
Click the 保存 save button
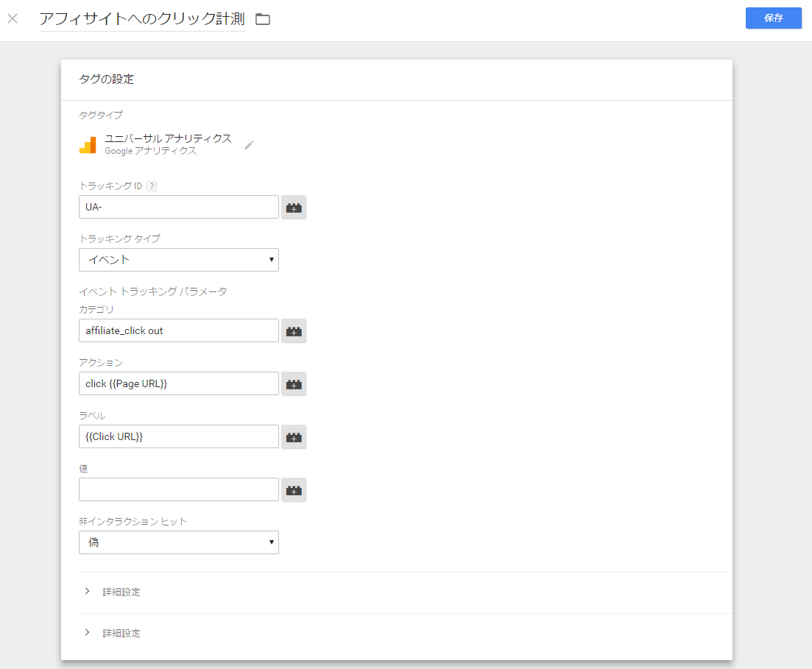773,18
